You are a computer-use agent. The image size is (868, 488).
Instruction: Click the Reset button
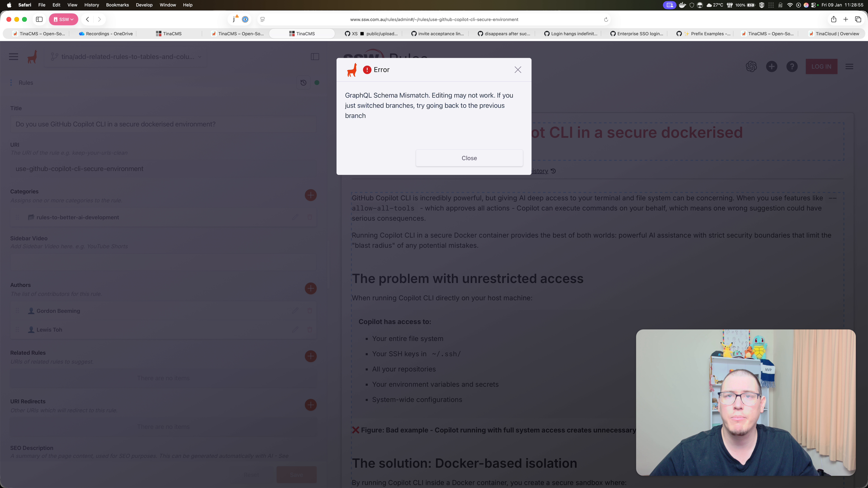click(x=251, y=474)
